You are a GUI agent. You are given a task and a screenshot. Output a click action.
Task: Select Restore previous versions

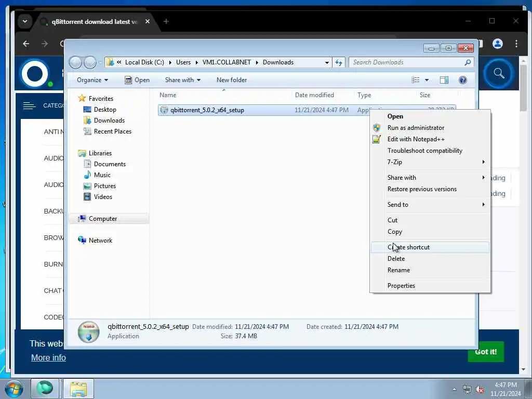(422, 189)
